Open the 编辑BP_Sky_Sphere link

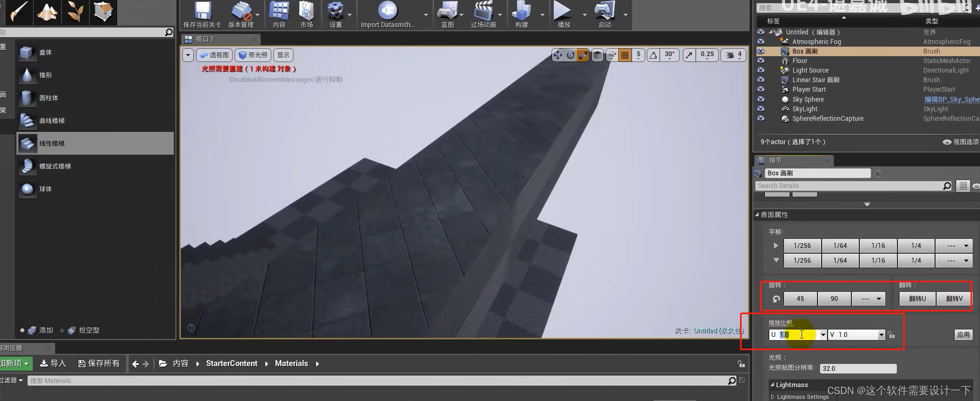coord(952,100)
